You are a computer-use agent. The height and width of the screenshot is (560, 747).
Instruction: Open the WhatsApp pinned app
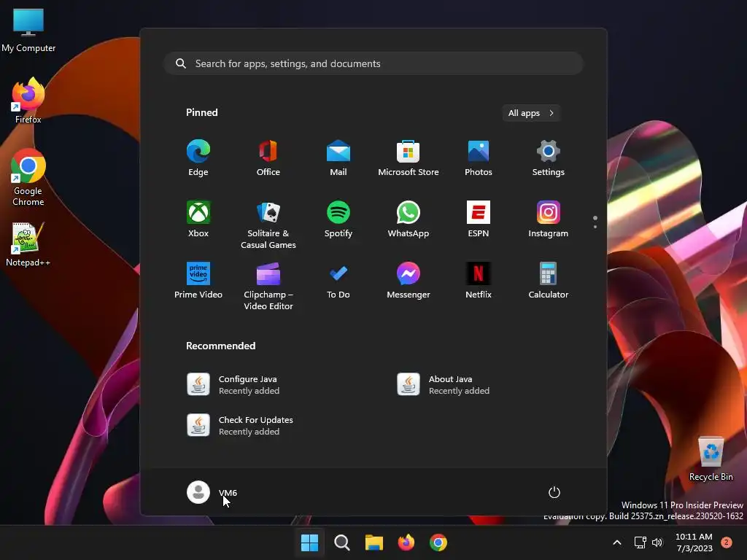point(409,219)
